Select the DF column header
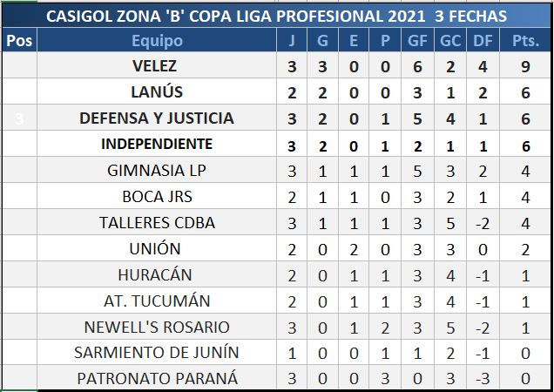The image size is (554, 392). click(480, 41)
